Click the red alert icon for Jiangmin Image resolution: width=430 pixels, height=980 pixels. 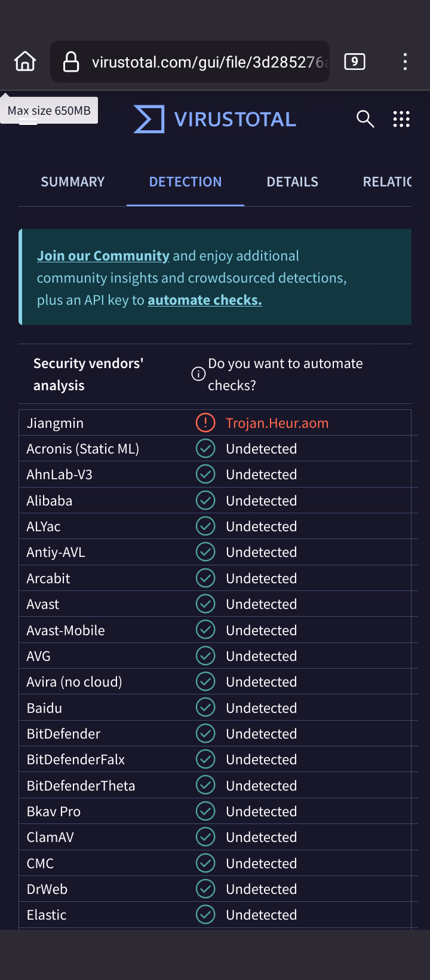tap(205, 423)
